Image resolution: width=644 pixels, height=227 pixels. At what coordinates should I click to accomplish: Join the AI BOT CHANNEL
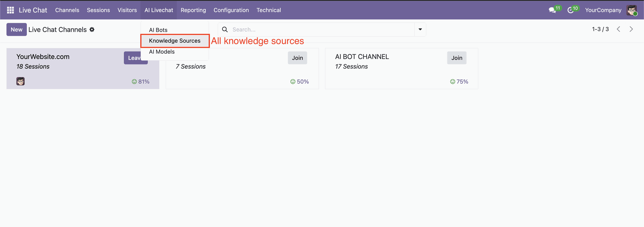[457, 58]
